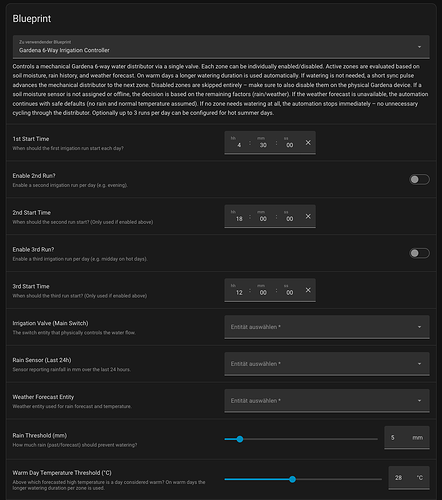
Task: Toggle the Enable 2nd Run switch
Action: tap(419, 180)
